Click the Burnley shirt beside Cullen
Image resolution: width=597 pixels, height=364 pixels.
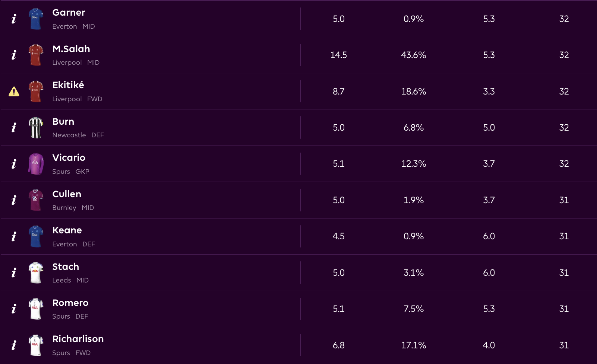(x=36, y=200)
